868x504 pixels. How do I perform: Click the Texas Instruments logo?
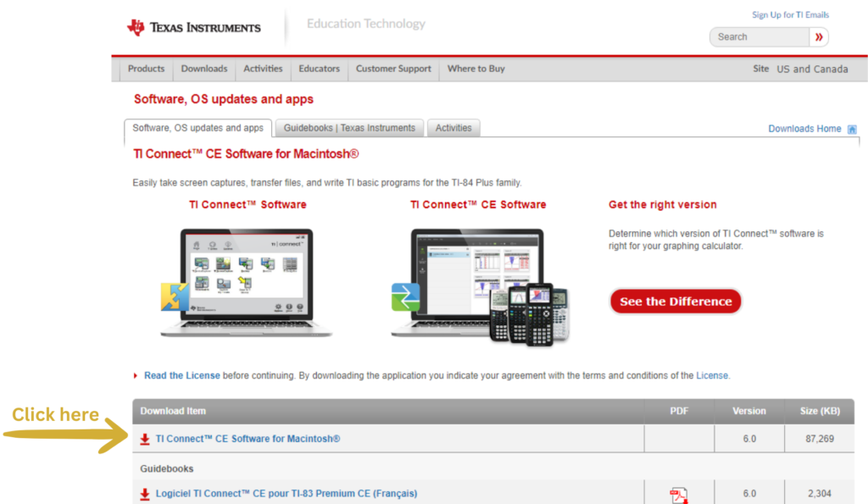pos(194,27)
